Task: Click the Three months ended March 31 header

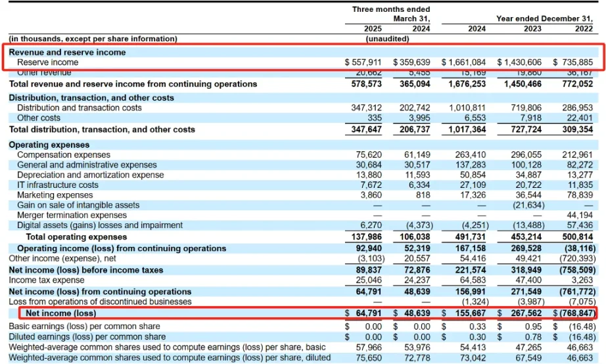Action: 391,14
